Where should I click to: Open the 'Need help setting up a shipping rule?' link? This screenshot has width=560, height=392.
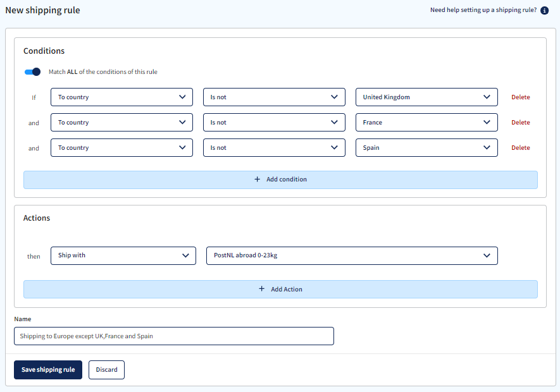483,10
